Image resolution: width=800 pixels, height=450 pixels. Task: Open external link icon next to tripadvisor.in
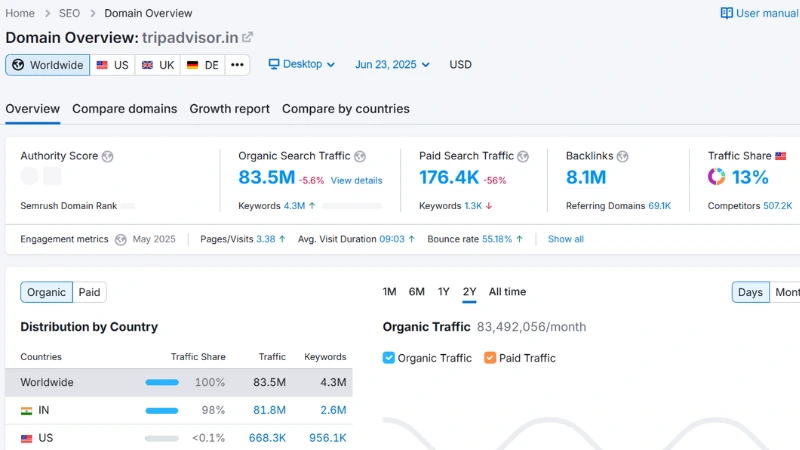point(247,37)
